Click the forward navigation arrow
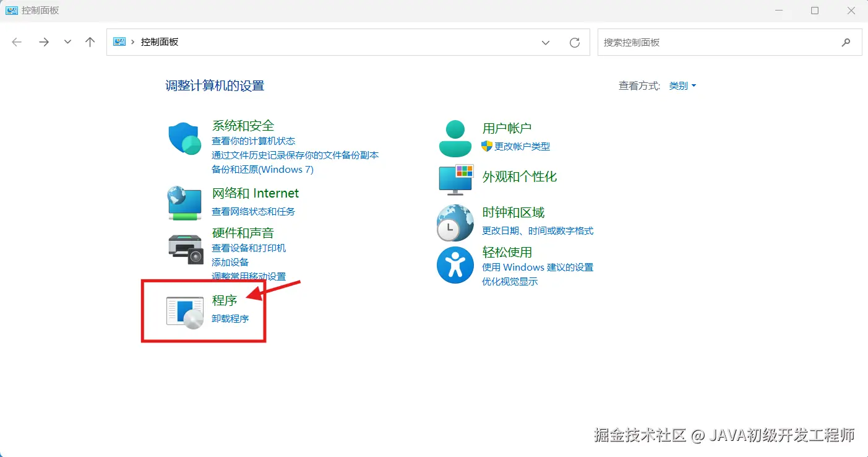The width and height of the screenshot is (868, 457). [x=44, y=42]
